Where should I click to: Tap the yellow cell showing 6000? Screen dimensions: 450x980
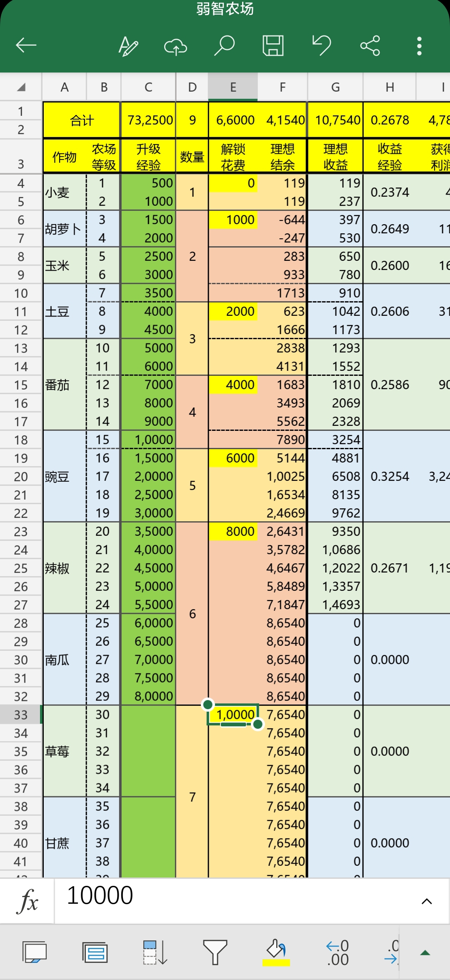tap(233, 458)
